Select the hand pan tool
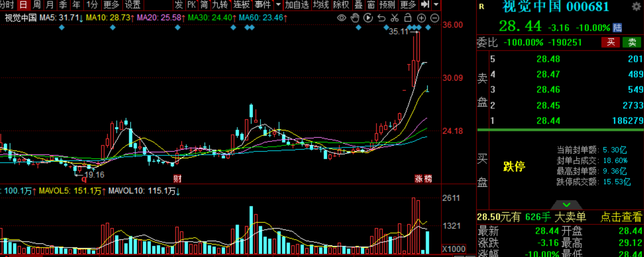Image resolution: width=644 pixels, height=257 pixels. pos(355,18)
